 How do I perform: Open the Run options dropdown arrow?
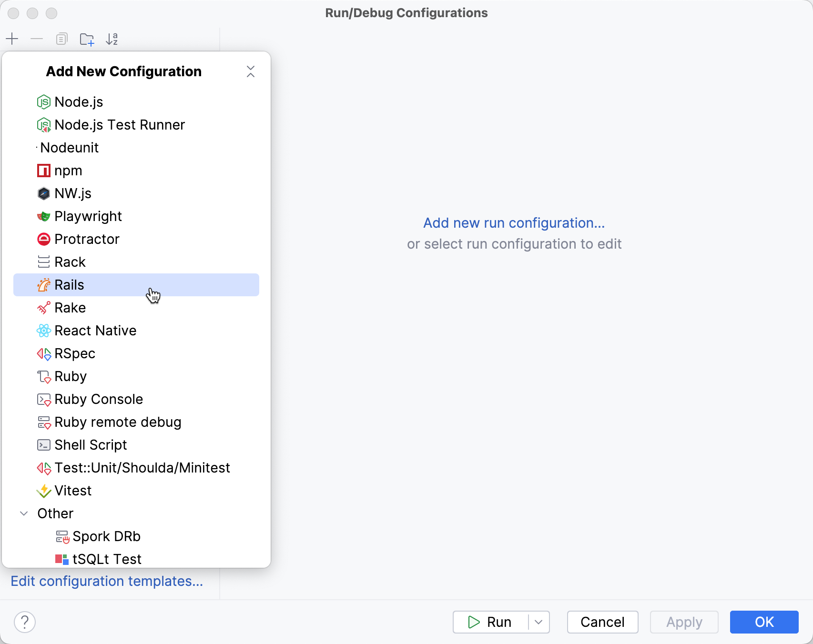539,622
